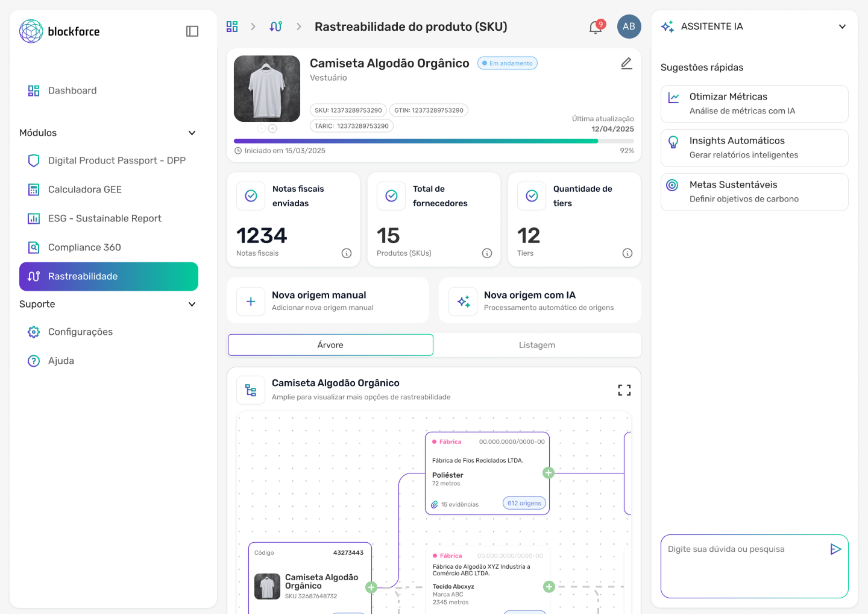The image size is (868, 614).
Task: Expand the tree view to fullscreen
Action: 624,390
